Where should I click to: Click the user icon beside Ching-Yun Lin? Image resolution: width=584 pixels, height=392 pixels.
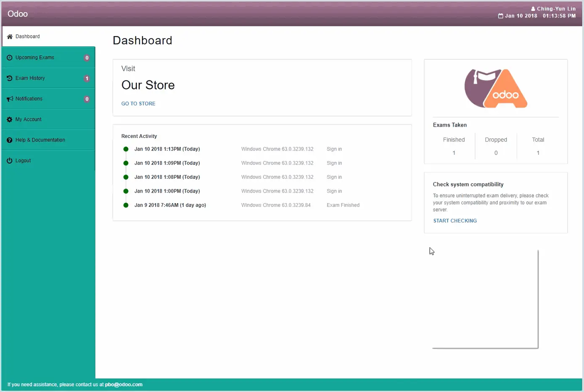coord(533,9)
